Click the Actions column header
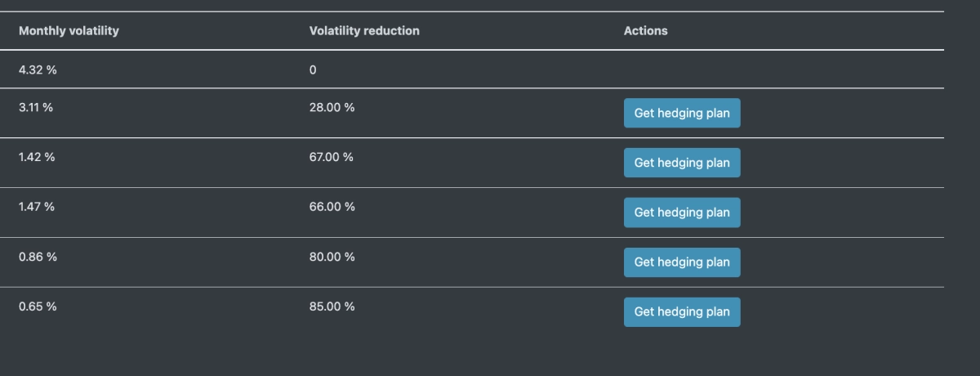 coord(645,30)
